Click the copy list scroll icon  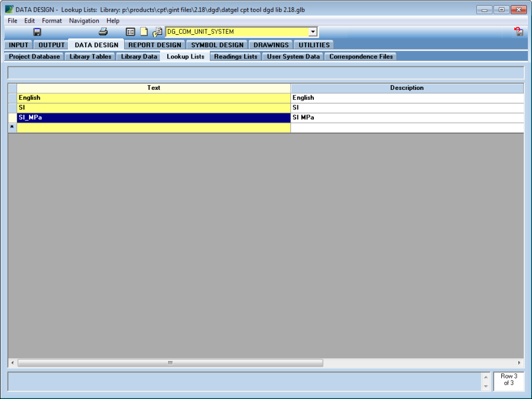coord(157,32)
